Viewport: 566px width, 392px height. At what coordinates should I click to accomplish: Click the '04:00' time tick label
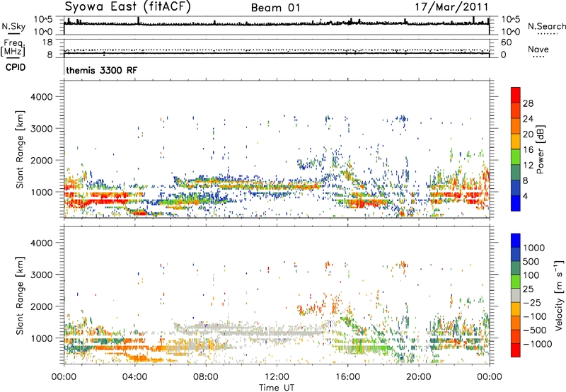(134, 377)
